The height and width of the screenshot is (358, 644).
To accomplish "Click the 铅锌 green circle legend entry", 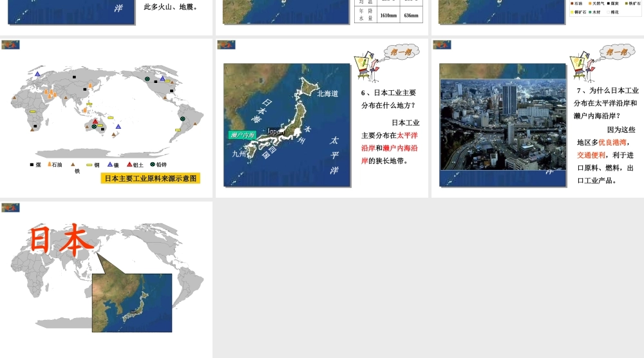I will pos(158,165).
